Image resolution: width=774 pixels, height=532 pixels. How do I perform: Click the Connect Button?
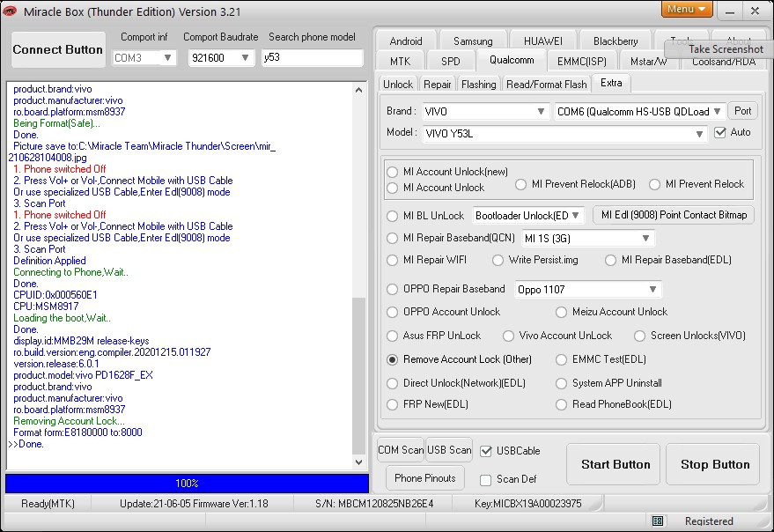[58, 49]
